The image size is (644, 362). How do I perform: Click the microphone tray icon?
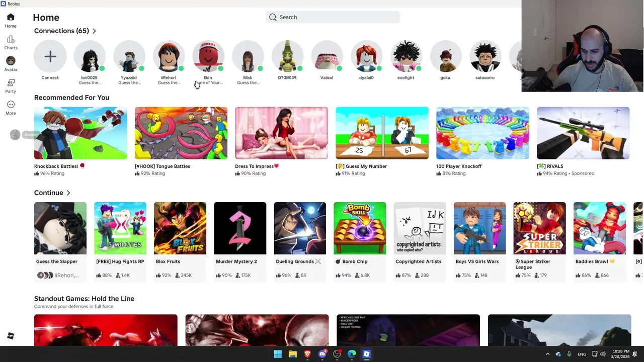point(569,354)
